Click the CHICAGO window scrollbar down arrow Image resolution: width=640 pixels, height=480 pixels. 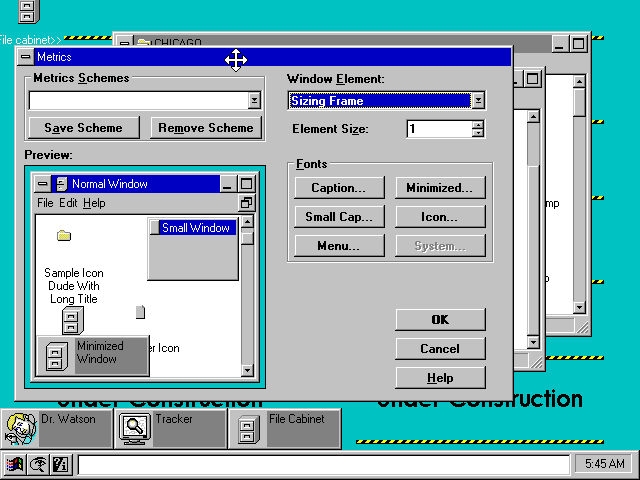click(x=579, y=307)
